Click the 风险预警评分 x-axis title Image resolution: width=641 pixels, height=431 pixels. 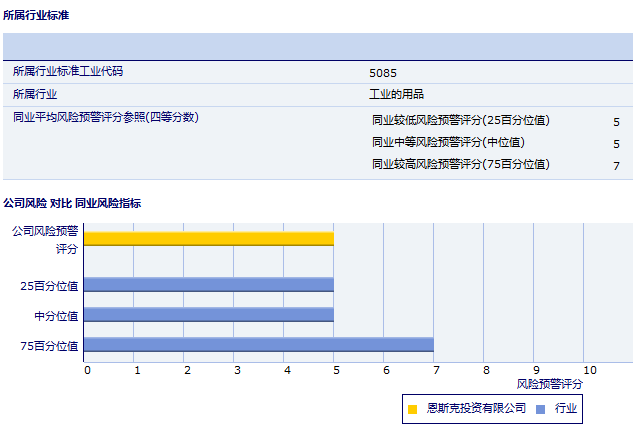point(549,384)
